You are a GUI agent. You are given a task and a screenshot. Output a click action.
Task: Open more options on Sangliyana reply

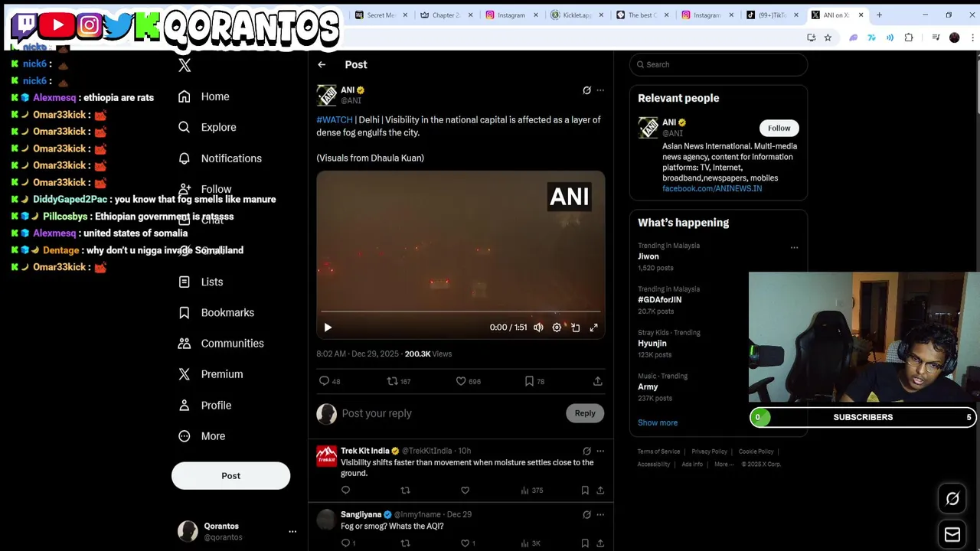tap(600, 515)
